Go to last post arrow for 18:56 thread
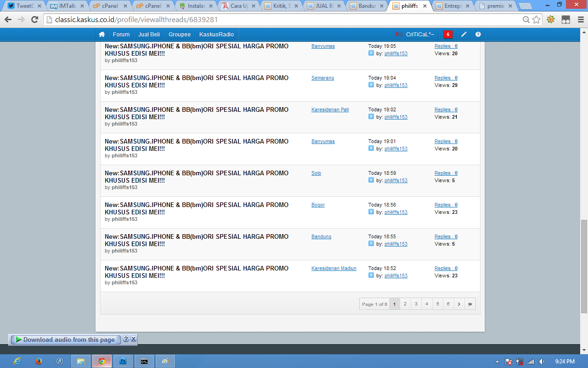The image size is (588, 368). point(371,212)
